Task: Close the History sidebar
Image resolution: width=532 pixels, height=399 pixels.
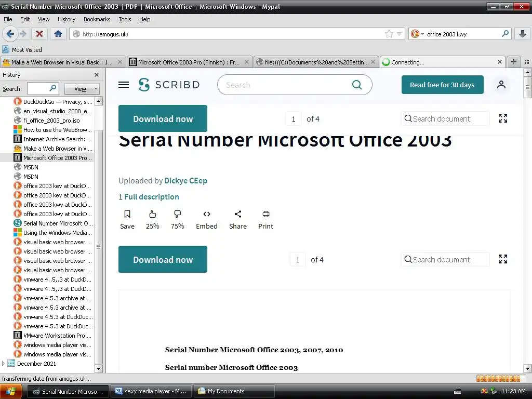Action: point(96,75)
